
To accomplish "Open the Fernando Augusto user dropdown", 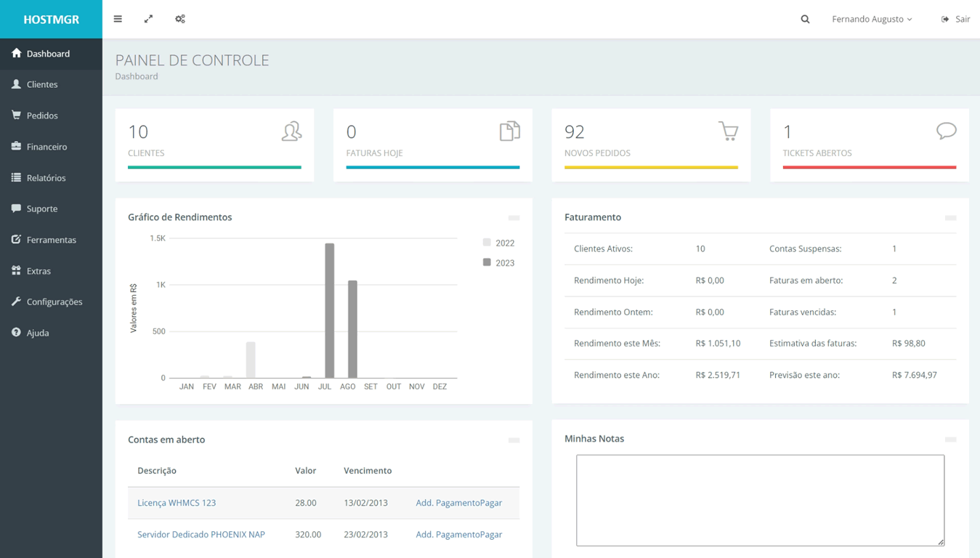I will coord(872,19).
